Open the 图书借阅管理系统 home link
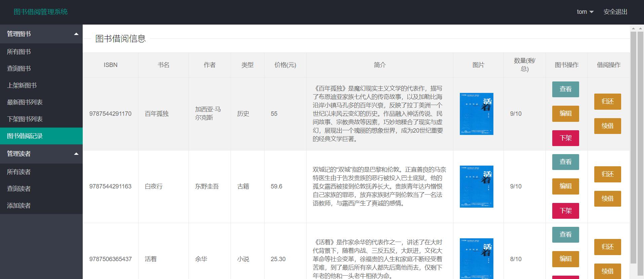Screen dimensions: 644x279 41,12
